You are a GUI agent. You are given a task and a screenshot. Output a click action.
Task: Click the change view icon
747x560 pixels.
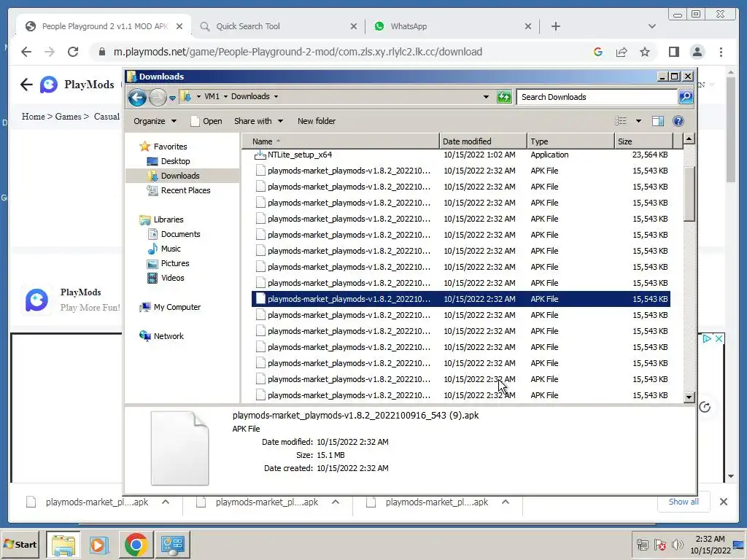(x=620, y=121)
